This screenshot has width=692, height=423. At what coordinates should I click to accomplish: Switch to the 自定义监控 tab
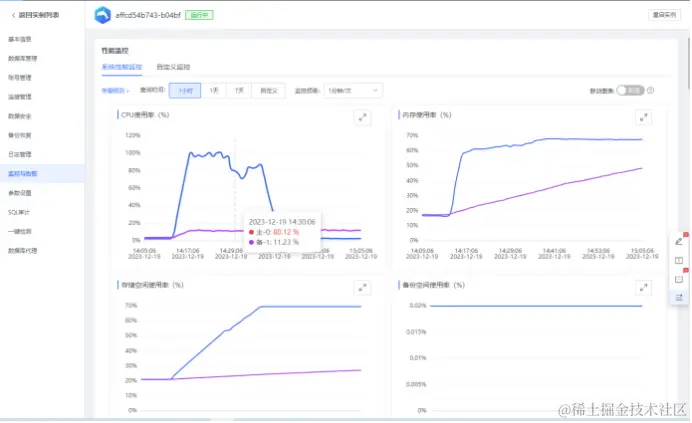coord(173,67)
